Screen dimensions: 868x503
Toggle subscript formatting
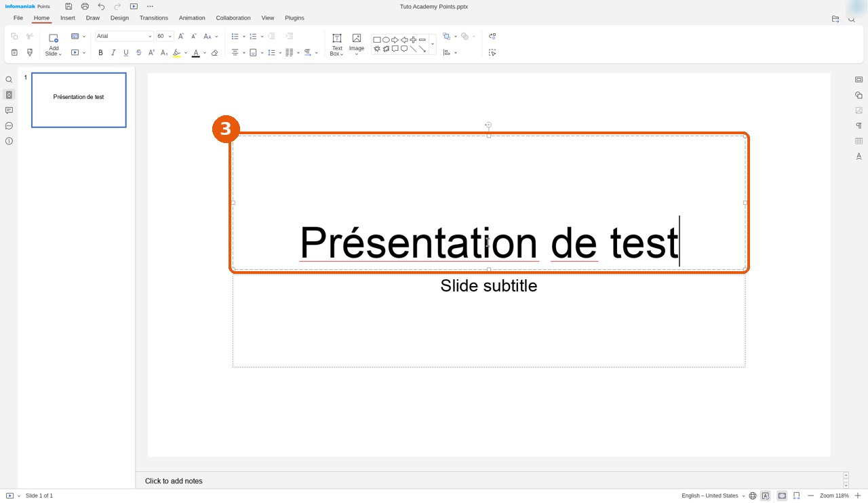164,52
